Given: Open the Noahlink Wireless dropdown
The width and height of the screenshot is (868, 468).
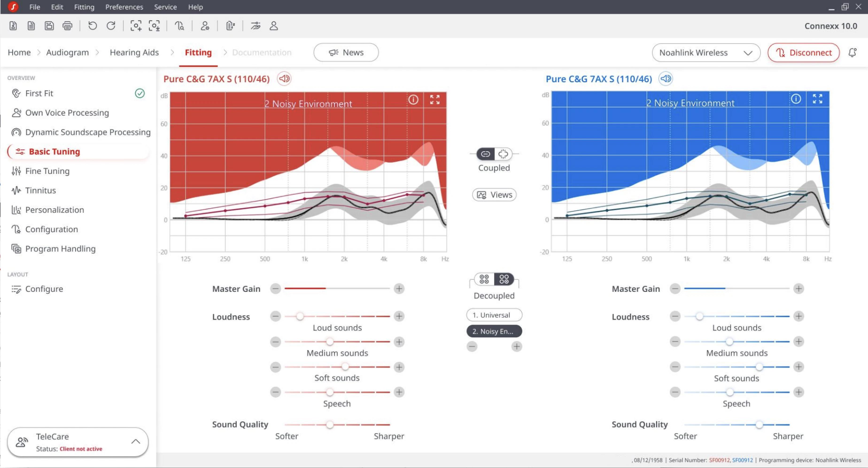Looking at the screenshot, I should click(706, 53).
